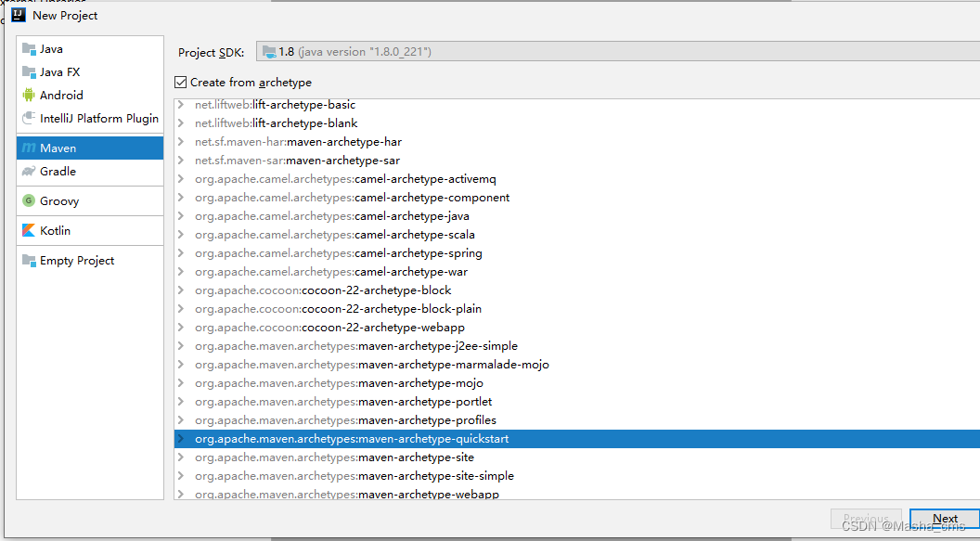
Task: Select Android project type
Action: (x=90, y=95)
